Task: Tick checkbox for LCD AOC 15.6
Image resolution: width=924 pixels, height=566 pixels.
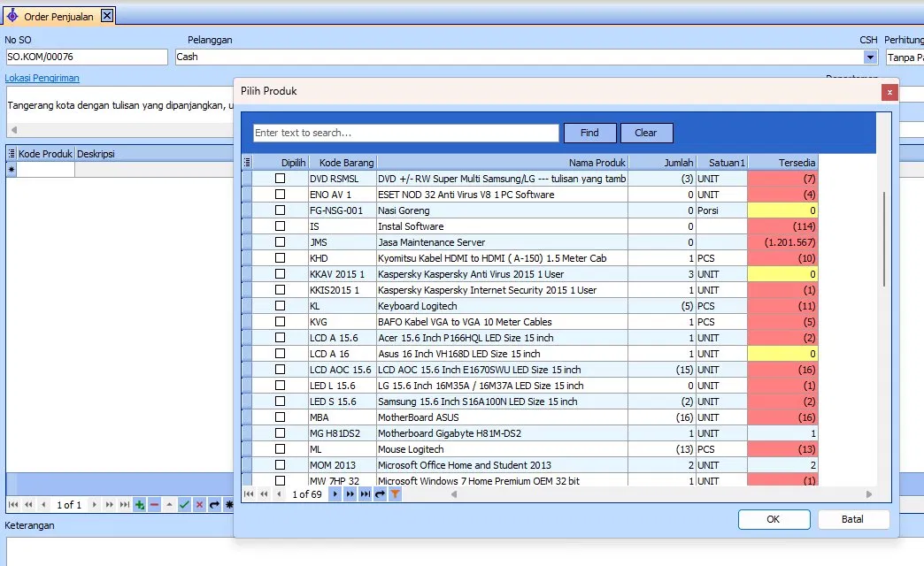Action: click(280, 369)
